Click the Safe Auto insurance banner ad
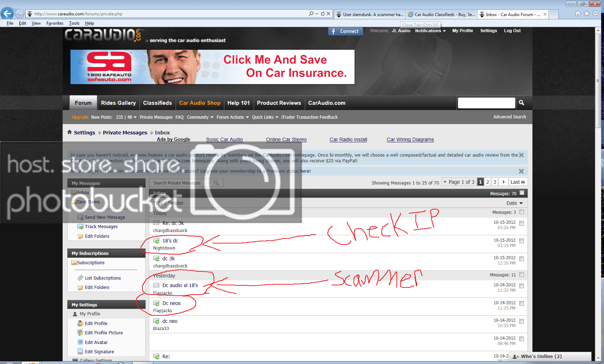Screen dimensions: 604x364 click(213, 67)
